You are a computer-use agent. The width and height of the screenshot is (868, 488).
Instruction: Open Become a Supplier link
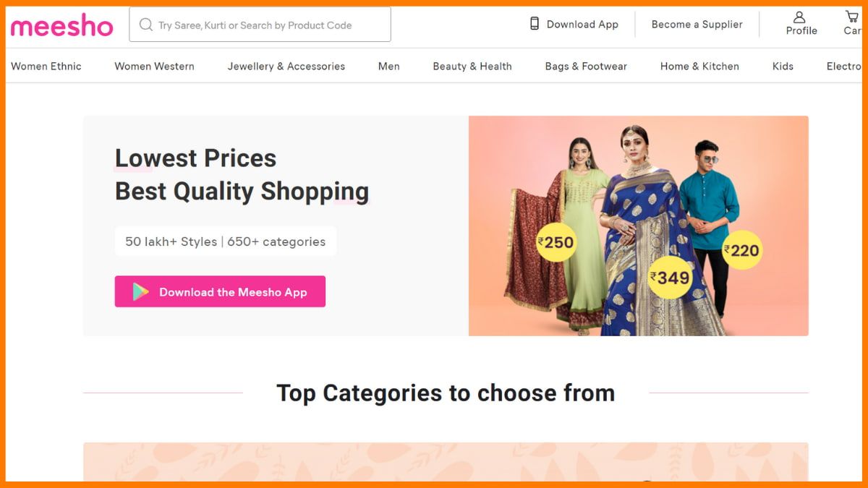click(x=697, y=24)
